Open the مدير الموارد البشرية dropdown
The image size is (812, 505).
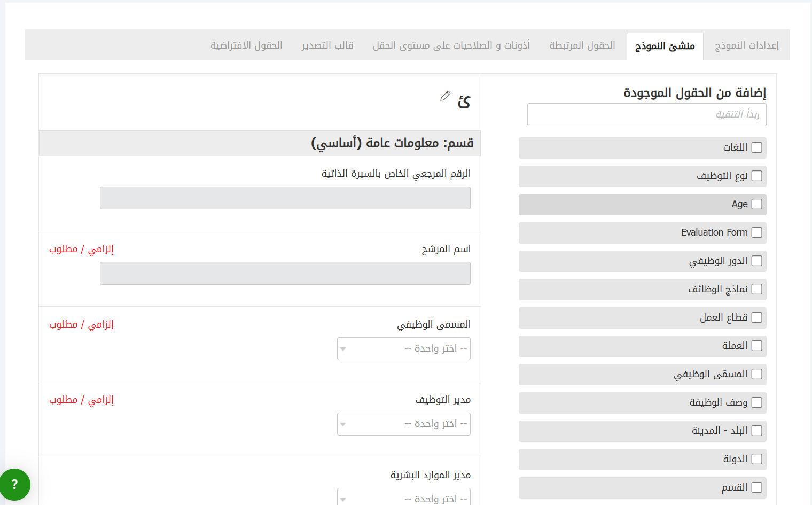pos(404,498)
